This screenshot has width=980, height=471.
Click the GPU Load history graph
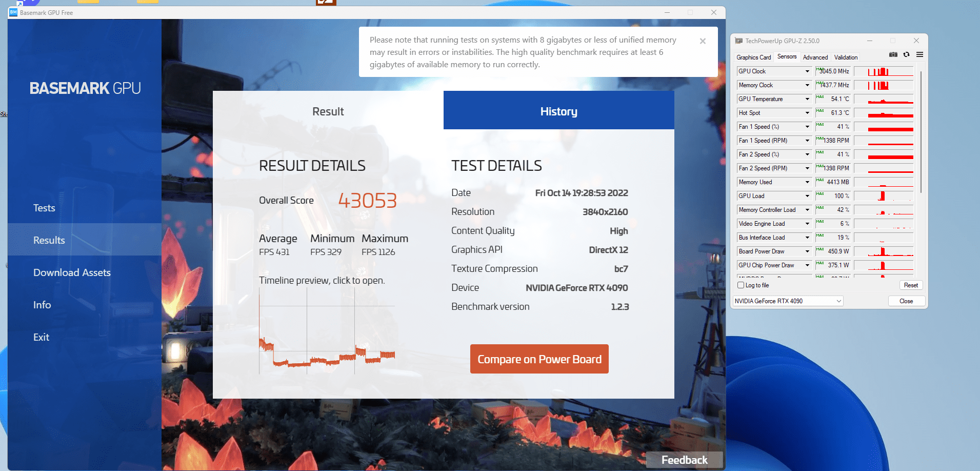click(x=884, y=196)
